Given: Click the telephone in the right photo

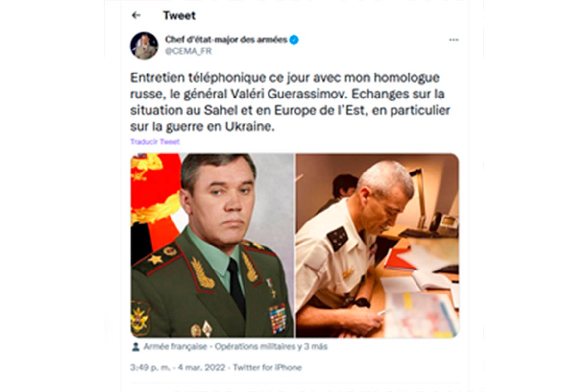Looking at the screenshot, I should click(x=442, y=224).
